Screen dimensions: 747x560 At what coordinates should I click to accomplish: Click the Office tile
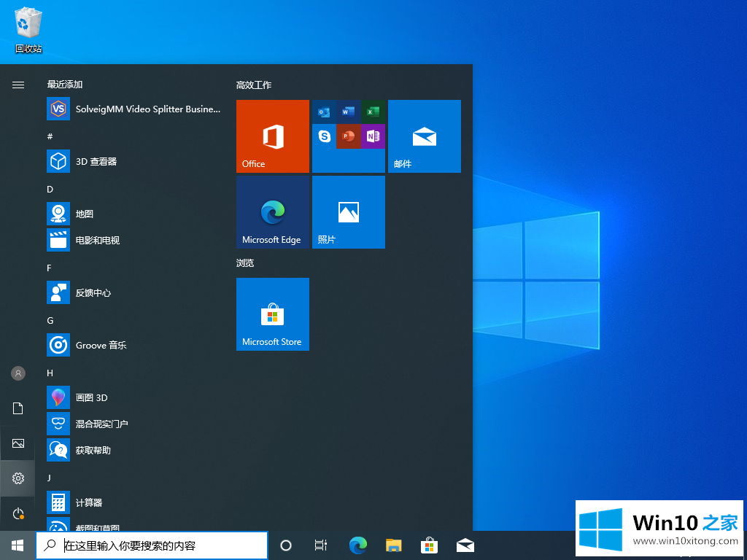tap(273, 136)
